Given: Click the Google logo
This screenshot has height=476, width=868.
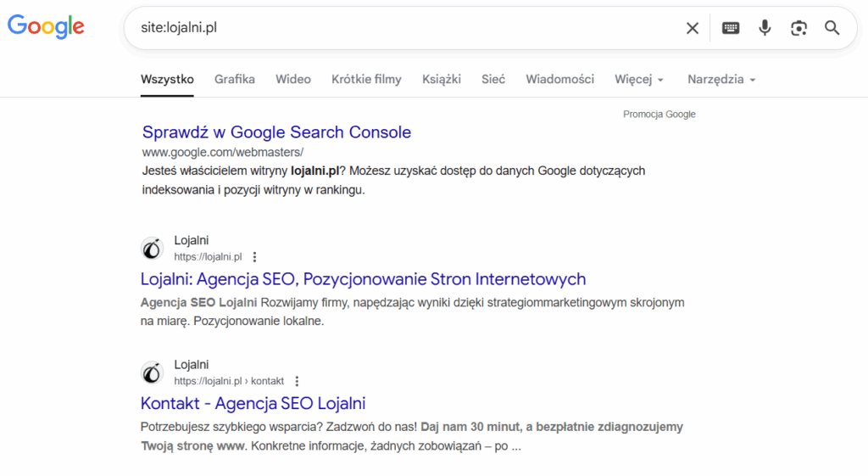Looking at the screenshot, I should [46, 27].
